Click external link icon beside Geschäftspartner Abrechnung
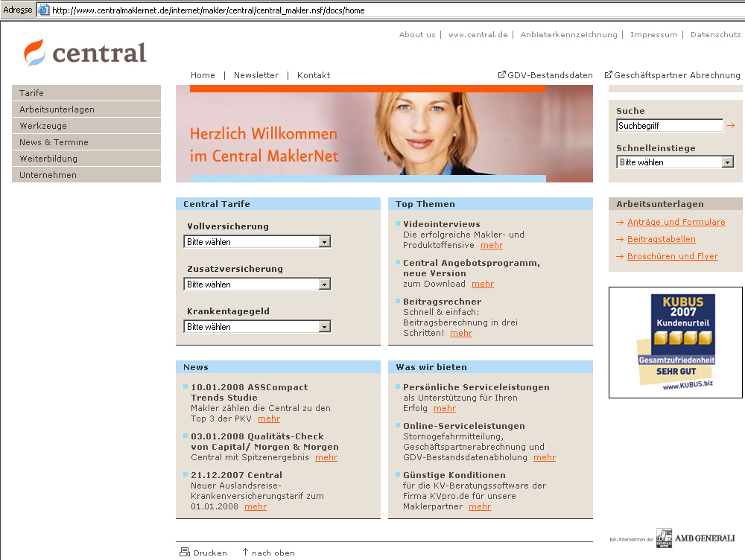 point(608,74)
